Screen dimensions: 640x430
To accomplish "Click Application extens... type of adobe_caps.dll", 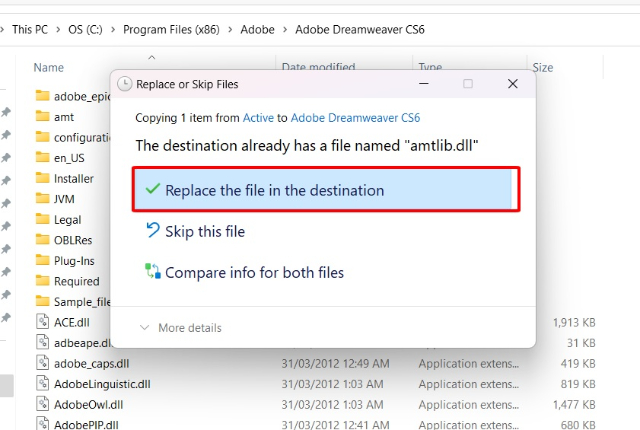I will point(469,364).
